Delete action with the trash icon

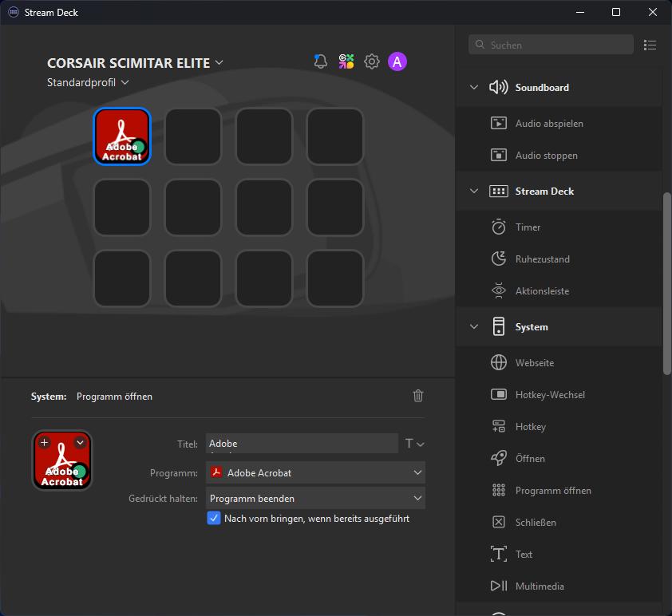[418, 396]
